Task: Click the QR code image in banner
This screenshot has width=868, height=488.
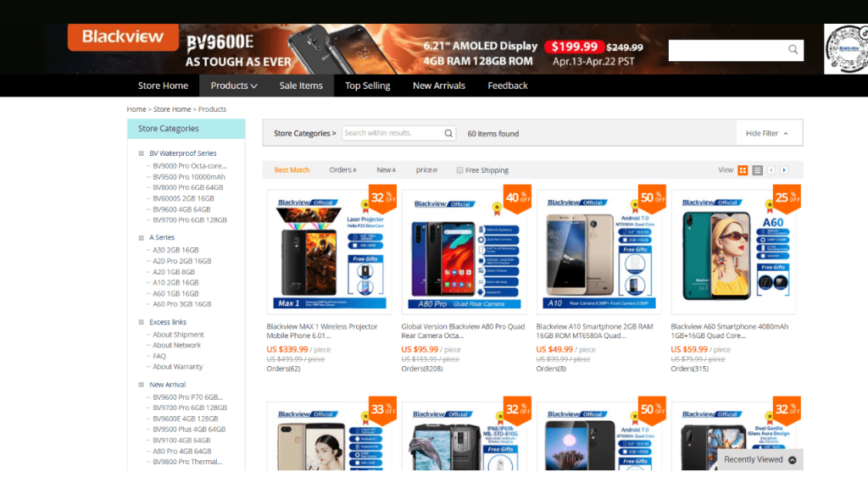Action: coord(846,48)
